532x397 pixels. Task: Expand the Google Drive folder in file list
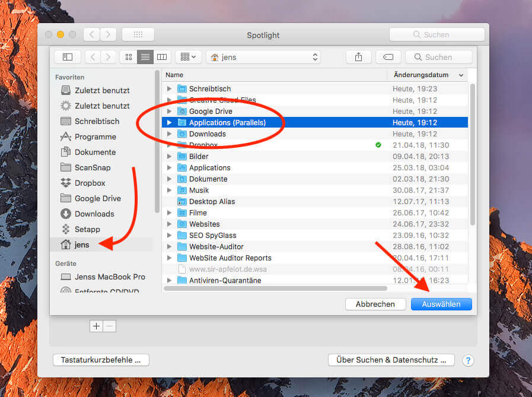click(x=169, y=112)
